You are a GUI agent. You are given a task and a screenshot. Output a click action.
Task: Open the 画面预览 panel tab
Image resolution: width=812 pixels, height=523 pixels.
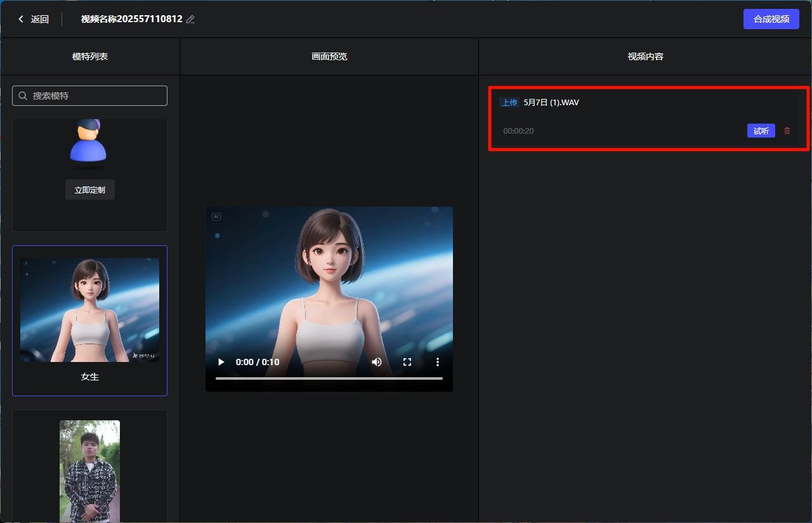[x=329, y=56]
